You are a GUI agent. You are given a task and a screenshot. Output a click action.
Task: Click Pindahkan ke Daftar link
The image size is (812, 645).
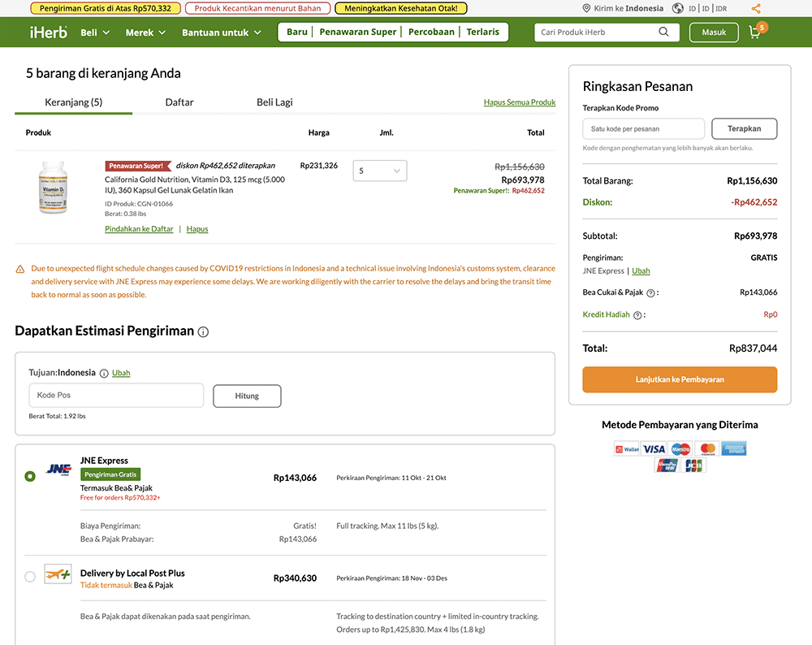pos(139,228)
